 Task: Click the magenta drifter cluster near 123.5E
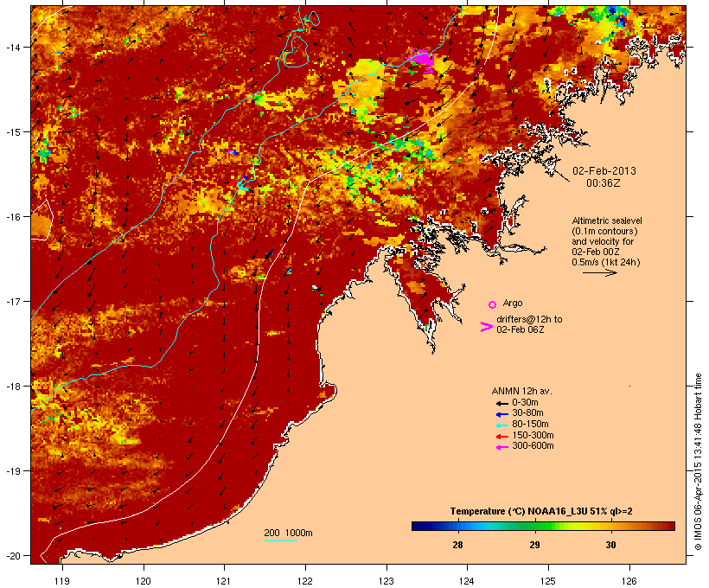pyautogui.click(x=423, y=60)
